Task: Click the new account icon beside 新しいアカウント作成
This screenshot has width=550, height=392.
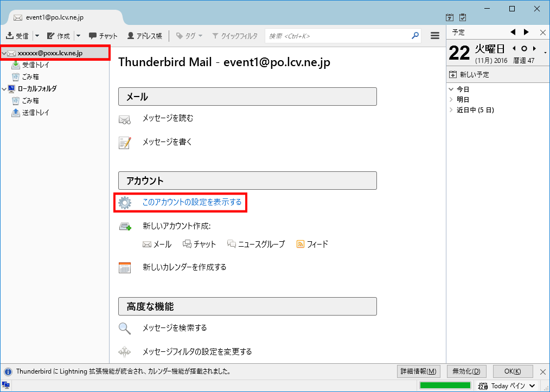Action: 125,227
